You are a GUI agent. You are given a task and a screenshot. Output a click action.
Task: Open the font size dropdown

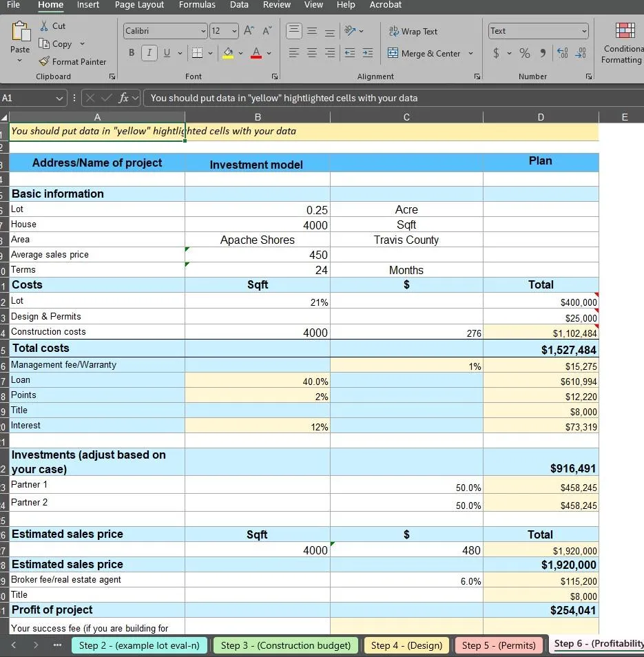[x=234, y=31]
